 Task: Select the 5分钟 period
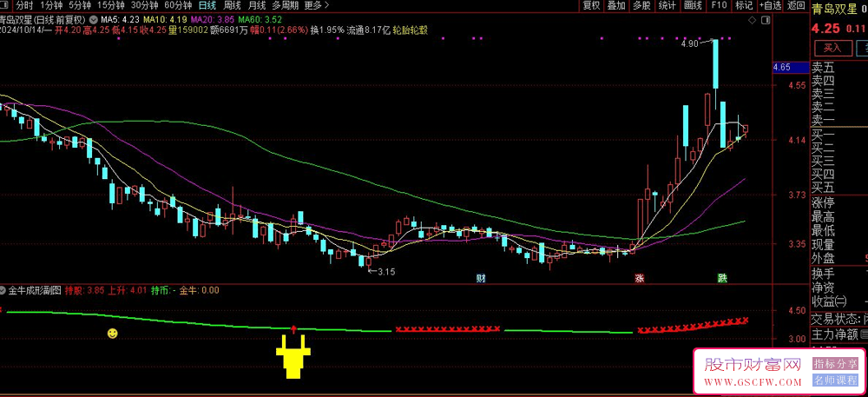tap(80, 5)
